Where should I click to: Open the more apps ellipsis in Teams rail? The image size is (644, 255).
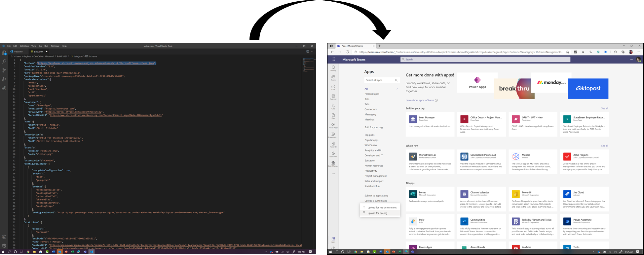pos(333,174)
